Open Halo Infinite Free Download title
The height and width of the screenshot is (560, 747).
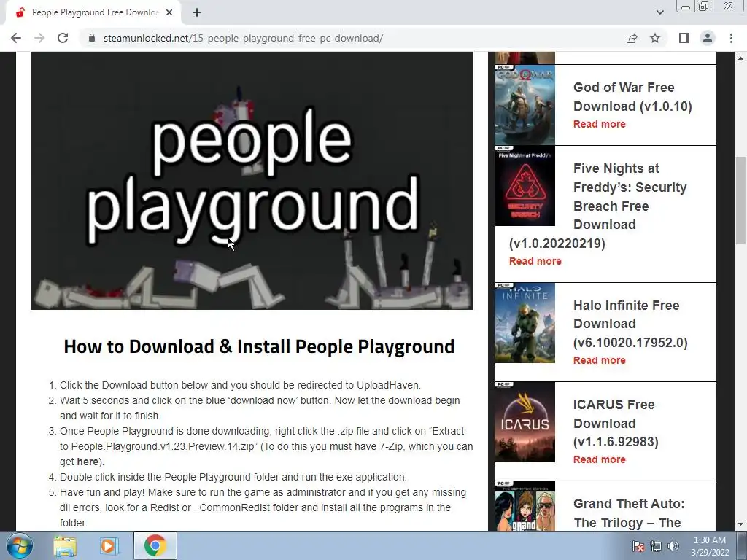pos(630,324)
